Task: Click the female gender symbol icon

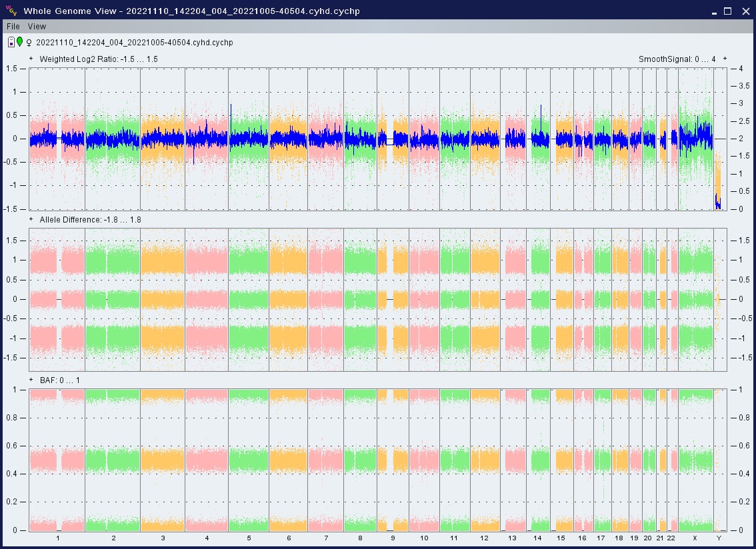Action: [29, 43]
